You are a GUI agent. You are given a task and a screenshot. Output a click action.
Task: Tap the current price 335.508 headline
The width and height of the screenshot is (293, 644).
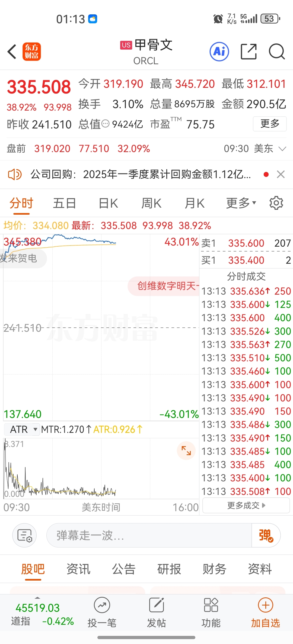(x=39, y=87)
